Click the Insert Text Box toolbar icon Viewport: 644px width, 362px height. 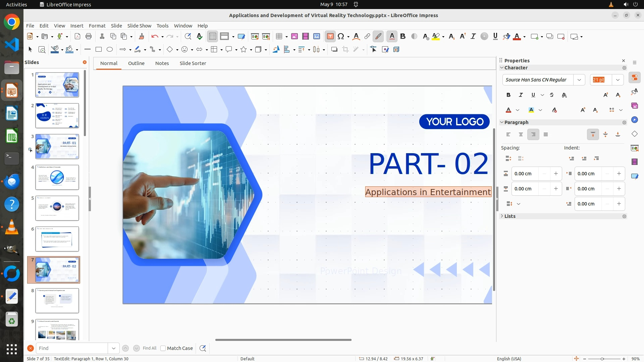[x=330, y=37]
